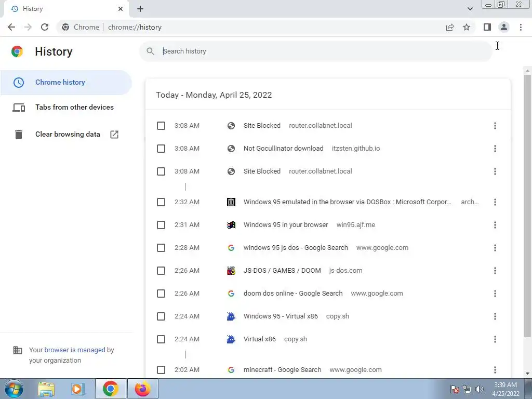Check the Not Gocullinator download entry
Image resolution: width=532 pixels, height=399 pixels.
pos(161,149)
